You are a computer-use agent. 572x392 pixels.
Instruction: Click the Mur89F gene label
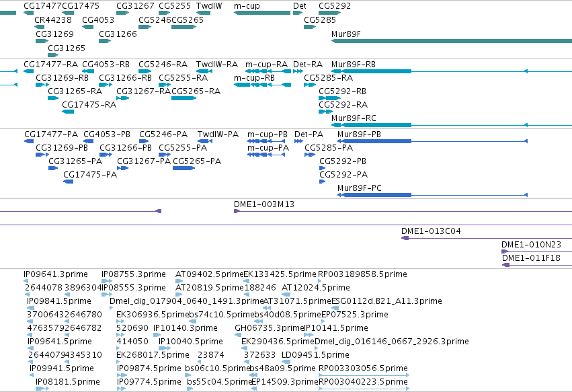346,34
